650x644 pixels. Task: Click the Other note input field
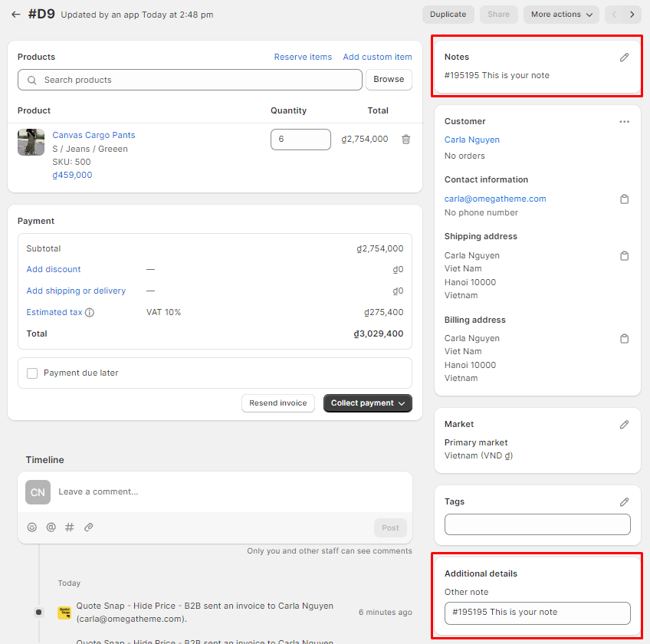537,613
